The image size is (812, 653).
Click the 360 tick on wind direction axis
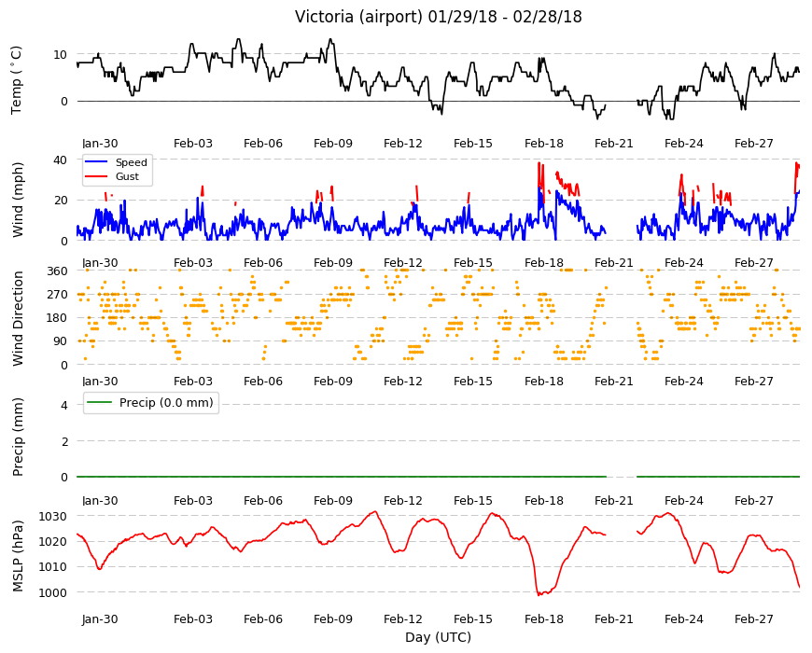tap(58, 271)
